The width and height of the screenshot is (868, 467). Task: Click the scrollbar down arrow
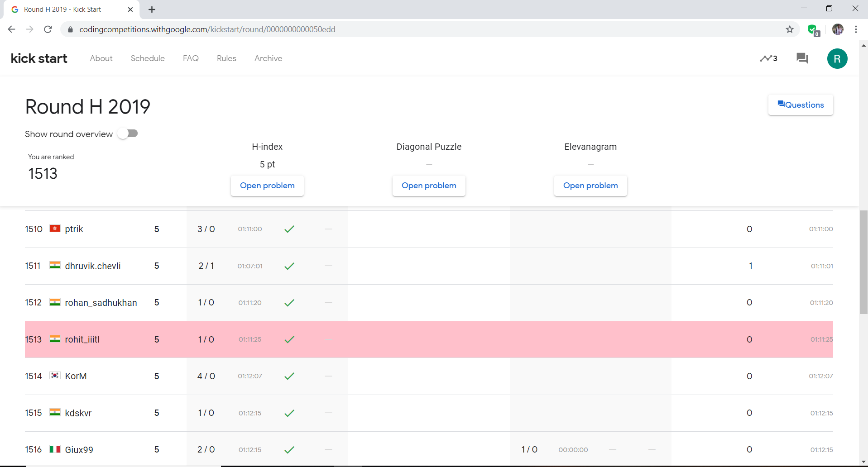(863, 462)
